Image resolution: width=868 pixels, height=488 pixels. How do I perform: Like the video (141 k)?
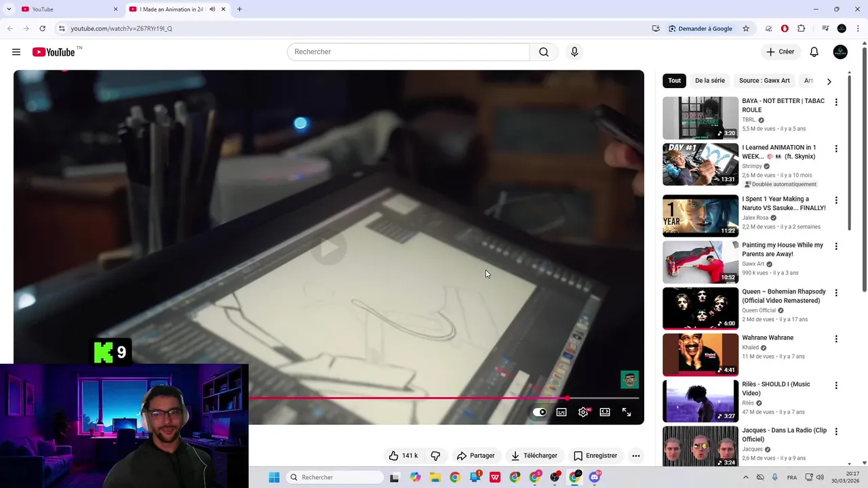pyautogui.click(x=403, y=455)
